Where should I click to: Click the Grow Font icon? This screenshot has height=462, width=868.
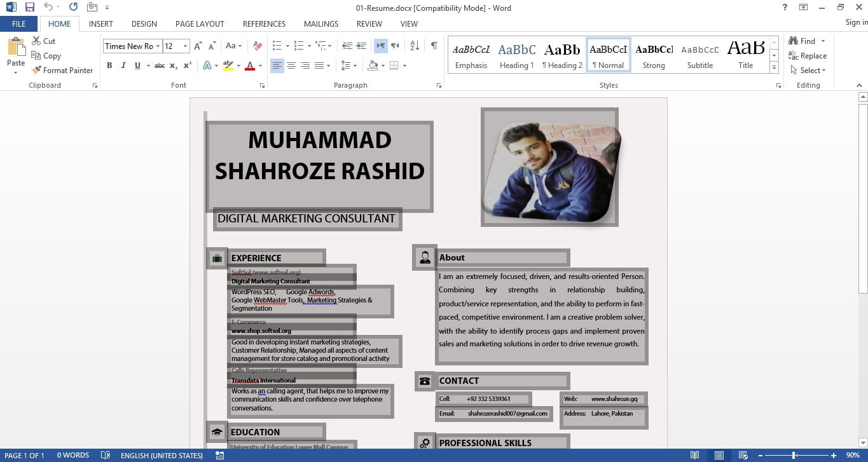point(198,46)
